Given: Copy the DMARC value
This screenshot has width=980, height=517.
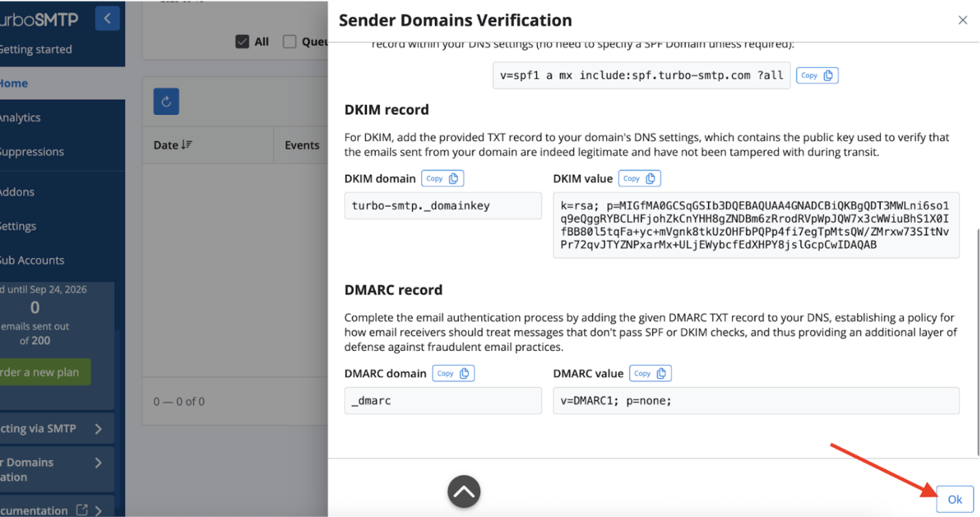Looking at the screenshot, I should (x=650, y=373).
